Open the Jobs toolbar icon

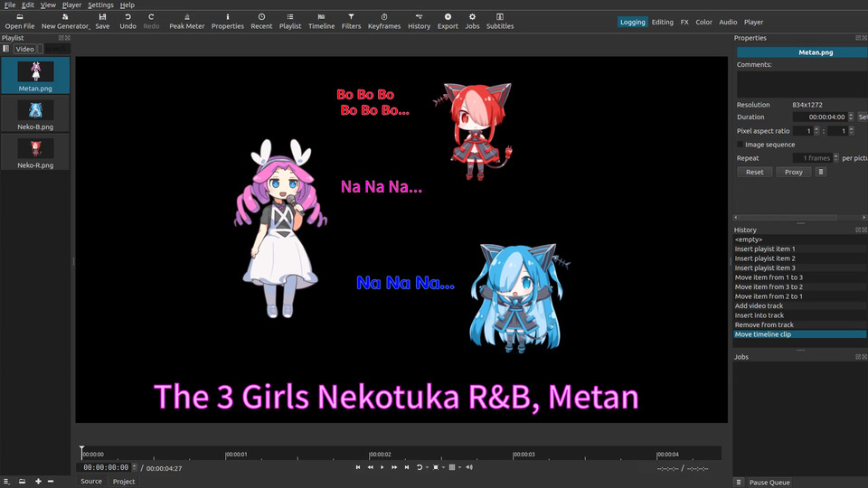point(472,22)
